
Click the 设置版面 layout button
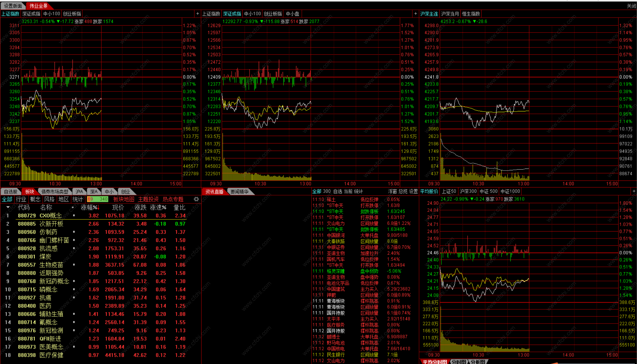click(x=13, y=6)
